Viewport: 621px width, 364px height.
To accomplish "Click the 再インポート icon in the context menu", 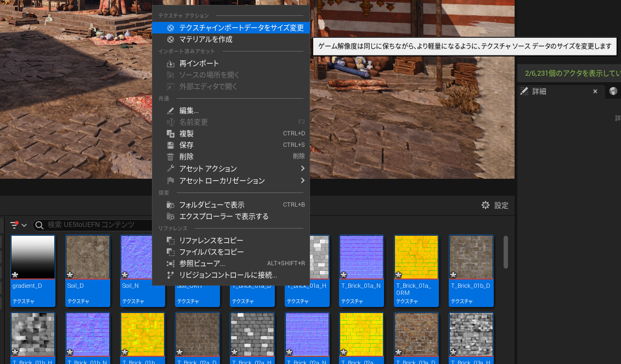I will click(x=171, y=63).
